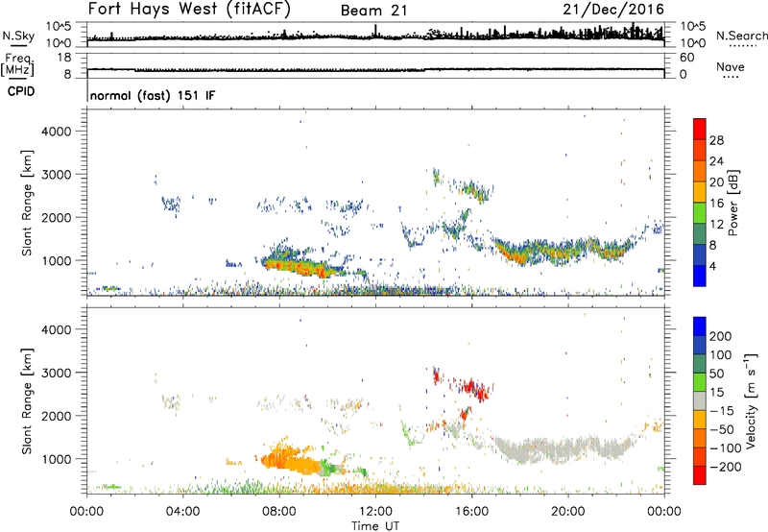Click the 'Slant Range [km]' label of Power panel
The width and height of the screenshot is (768, 532).
coord(27,203)
